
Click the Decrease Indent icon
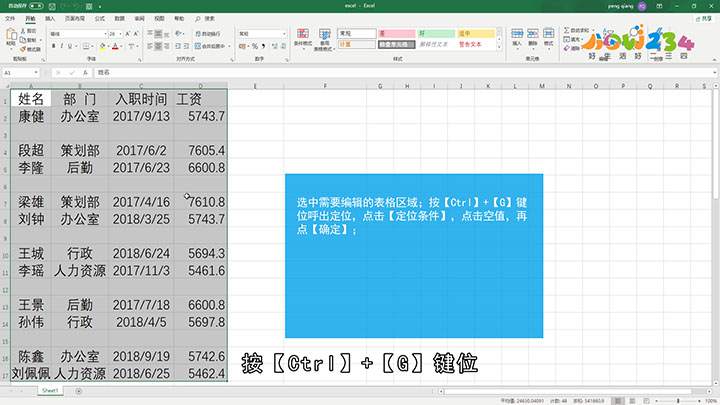click(178, 46)
